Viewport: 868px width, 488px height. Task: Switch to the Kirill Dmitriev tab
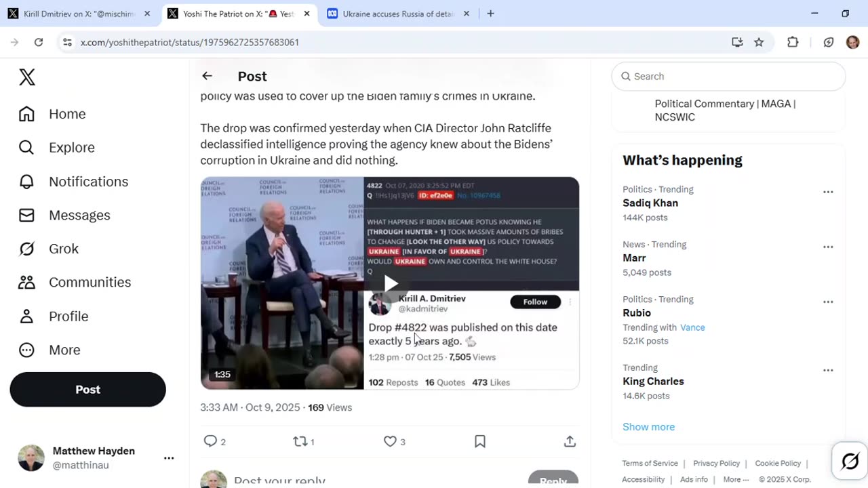pos(79,14)
